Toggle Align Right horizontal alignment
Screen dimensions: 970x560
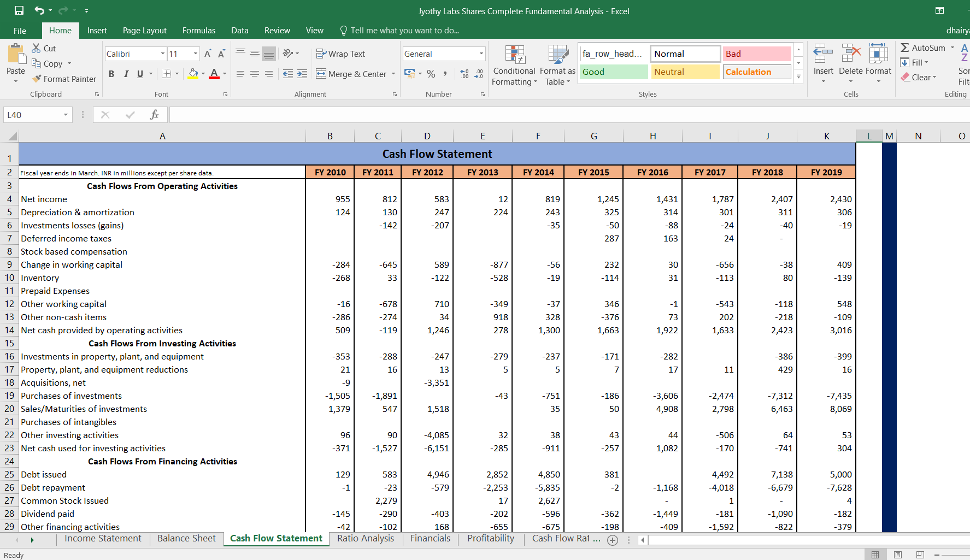[x=269, y=74]
